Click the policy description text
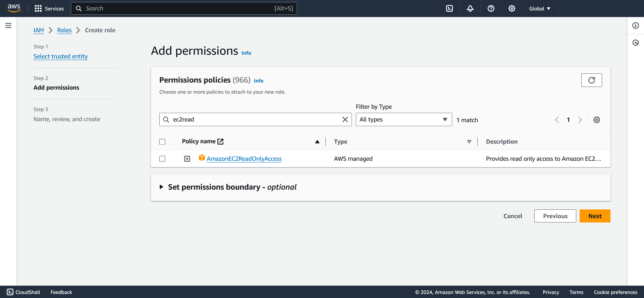644x298 pixels. click(543, 159)
